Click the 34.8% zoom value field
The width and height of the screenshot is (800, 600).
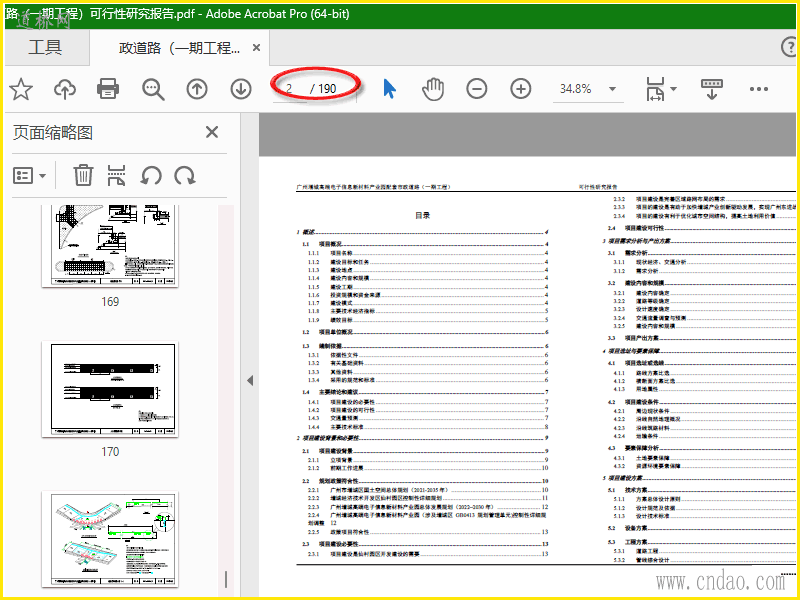point(576,89)
